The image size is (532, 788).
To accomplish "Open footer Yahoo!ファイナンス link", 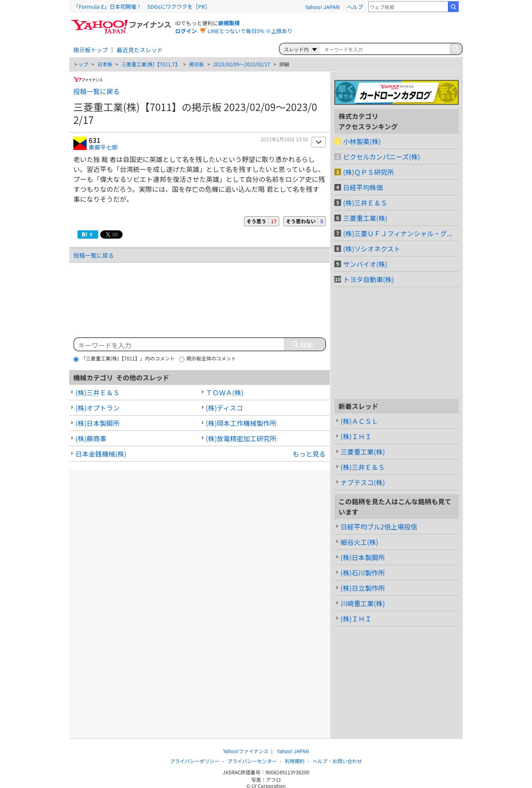I will pyautogui.click(x=245, y=751).
